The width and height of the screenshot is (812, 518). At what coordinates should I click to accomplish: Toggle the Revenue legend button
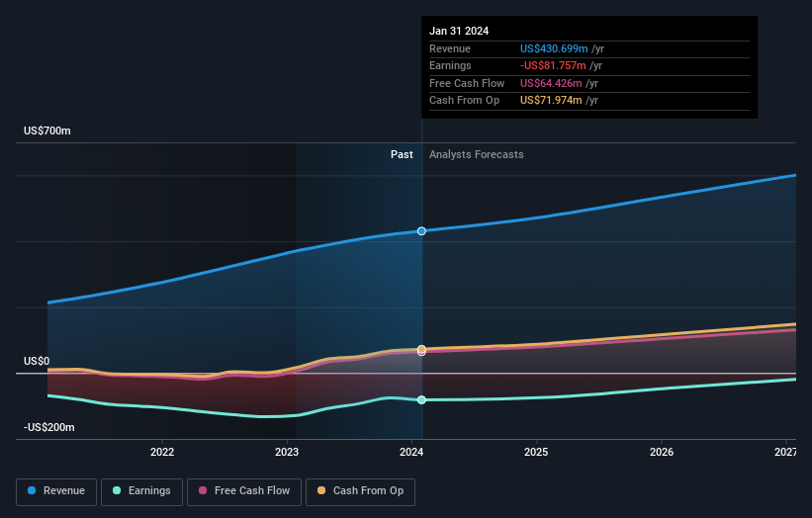(x=56, y=491)
